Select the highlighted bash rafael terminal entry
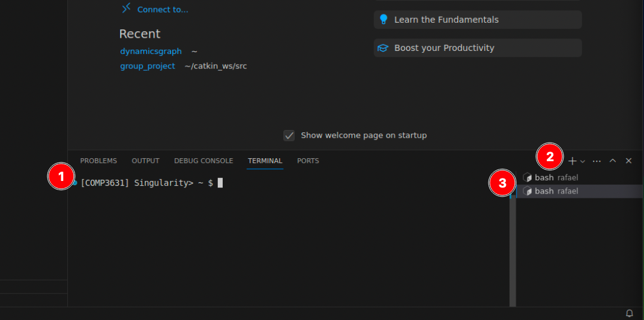This screenshot has width=644, height=320. pyautogui.click(x=580, y=191)
